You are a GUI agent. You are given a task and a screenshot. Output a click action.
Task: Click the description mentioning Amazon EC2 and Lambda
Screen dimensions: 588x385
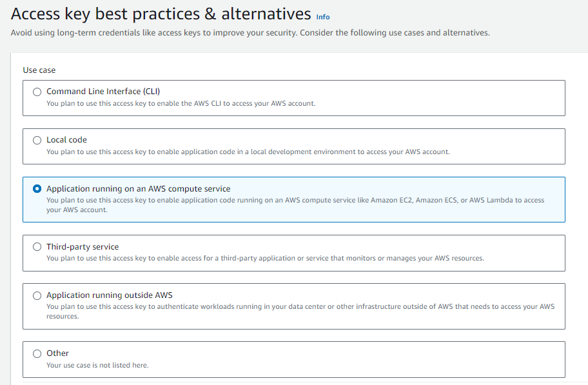click(x=295, y=201)
